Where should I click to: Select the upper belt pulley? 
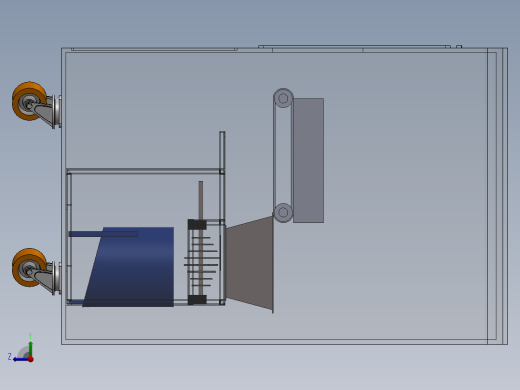[283, 98]
